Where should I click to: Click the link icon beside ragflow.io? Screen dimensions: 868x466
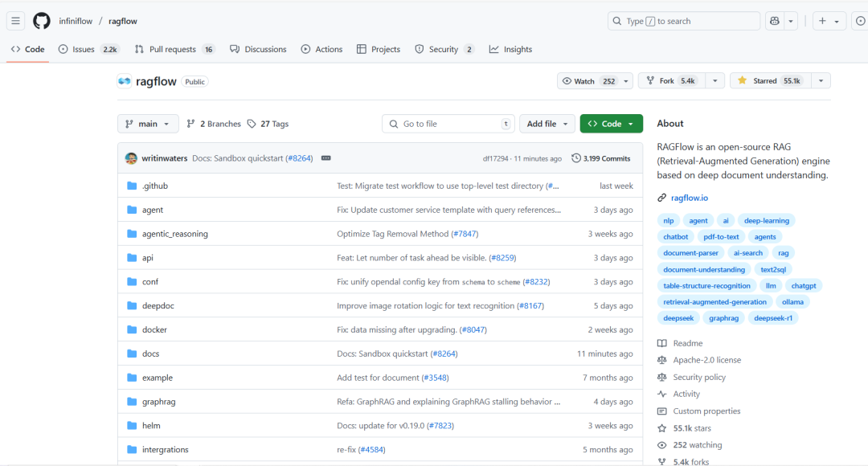[662, 198]
